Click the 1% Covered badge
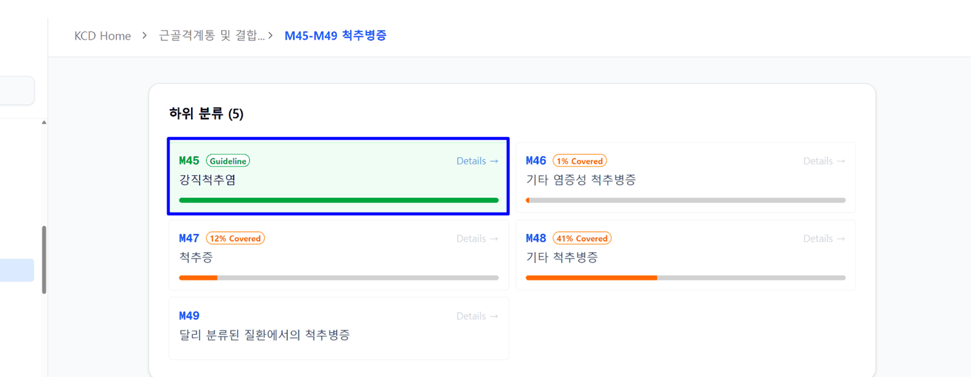This screenshot has height=377, width=980. tap(579, 161)
